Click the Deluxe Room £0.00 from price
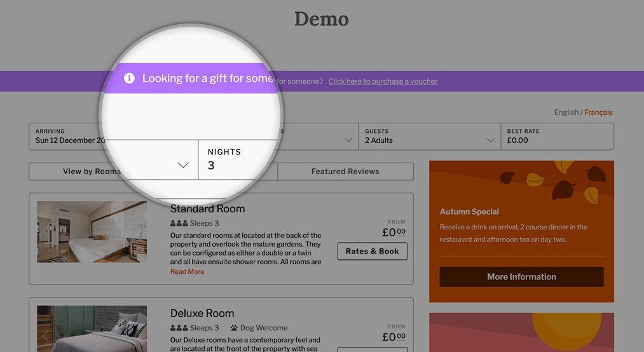 [394, 336]
